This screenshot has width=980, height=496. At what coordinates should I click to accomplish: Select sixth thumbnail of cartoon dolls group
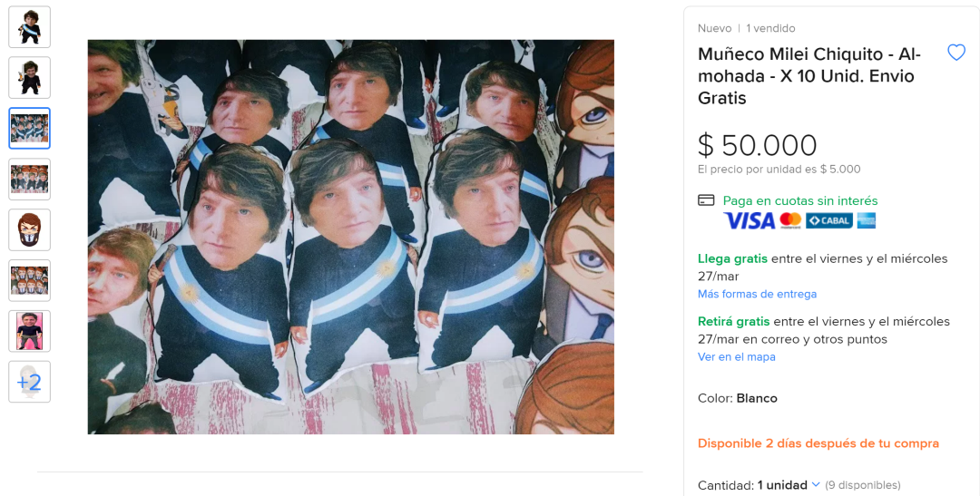pyautogui.click(x=29, y=280)
